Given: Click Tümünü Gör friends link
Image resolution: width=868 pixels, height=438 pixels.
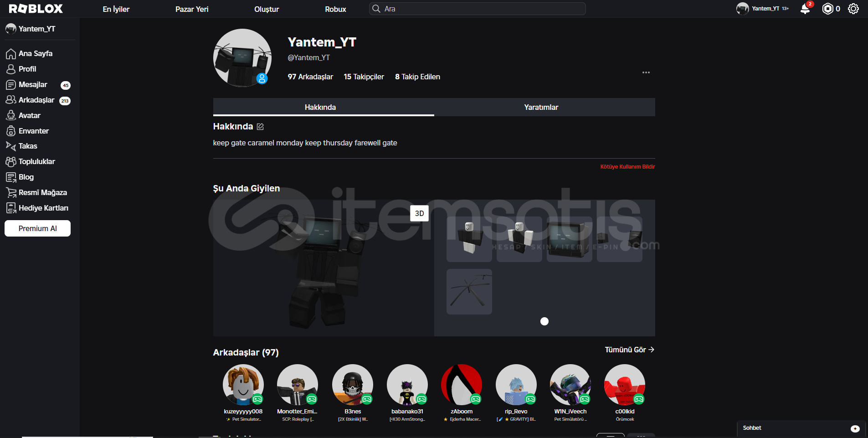Looking at the screenshot, I should point(629,350).
